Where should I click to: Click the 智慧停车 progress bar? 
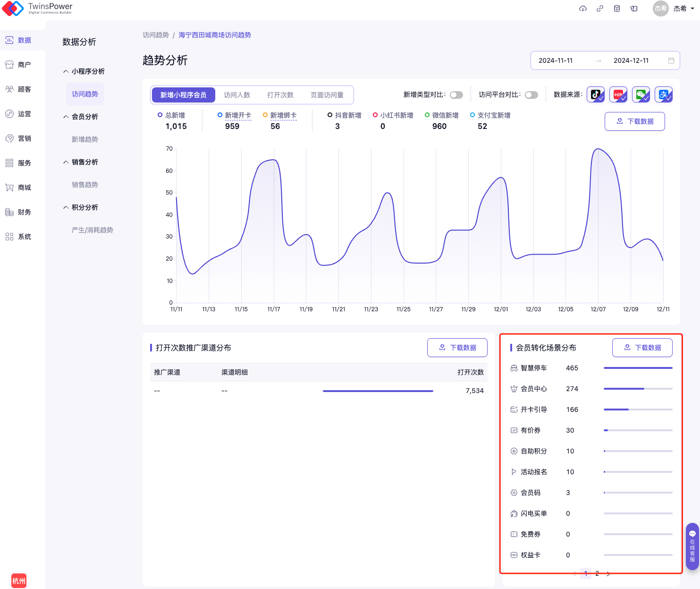[x=638, y=368]
